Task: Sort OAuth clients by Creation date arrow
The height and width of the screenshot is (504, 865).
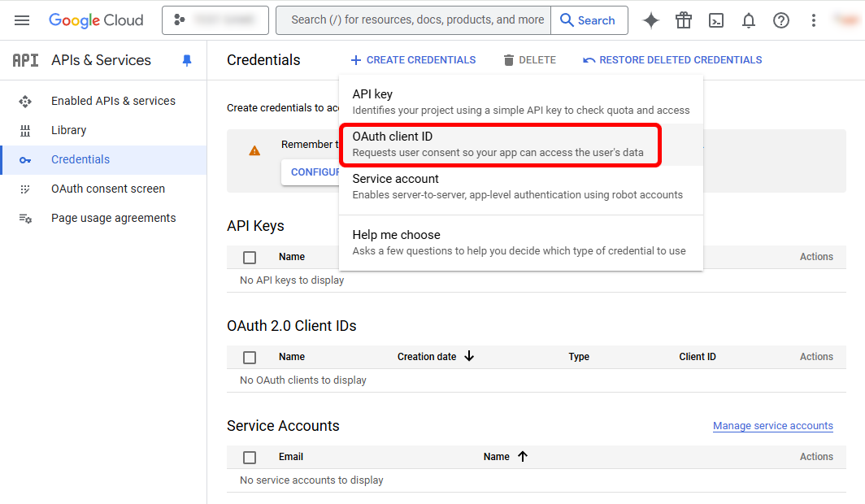Action: [x=469, y=356]
